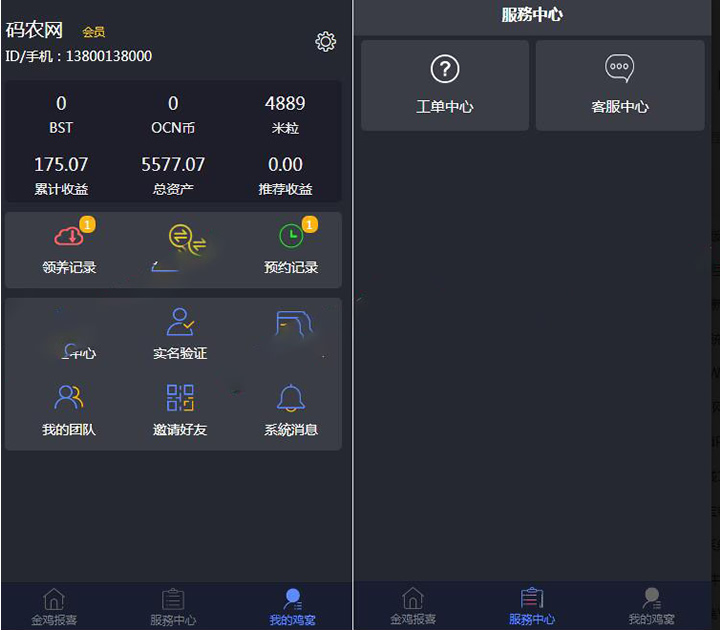The width and height of the screenshot is (720, 630).
Task: Click the 领养记录 label
Action: pos(69,267)
